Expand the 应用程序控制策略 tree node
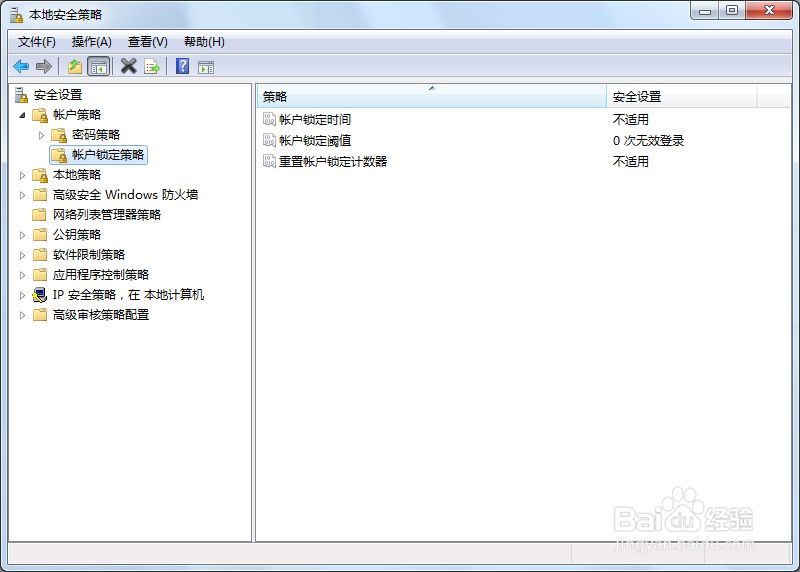The width and height of the screenshot is (800, 572). (x=22, y=275)
